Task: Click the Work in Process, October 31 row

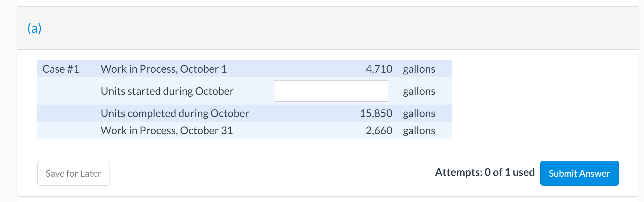Action: pos(167,130)
